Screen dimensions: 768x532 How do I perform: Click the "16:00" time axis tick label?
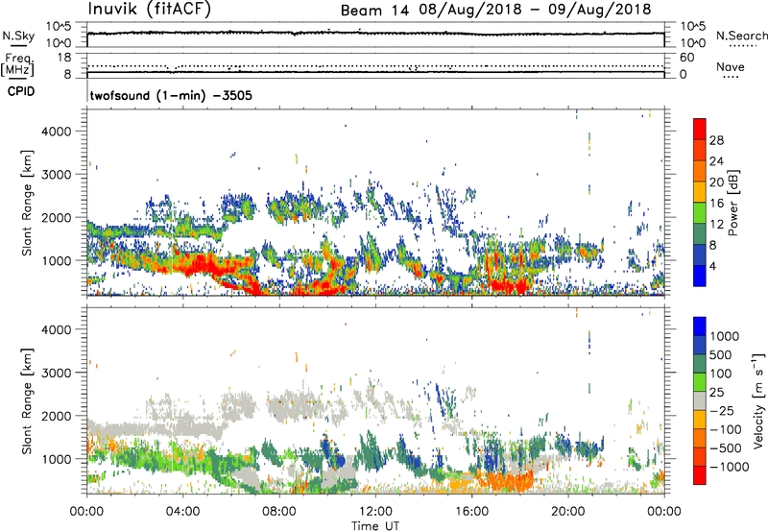[x=471, y=512]
